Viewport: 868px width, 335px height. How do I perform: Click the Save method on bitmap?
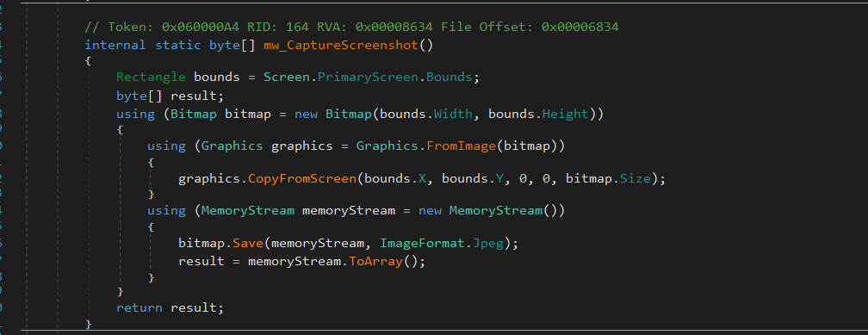pos(247,243)
